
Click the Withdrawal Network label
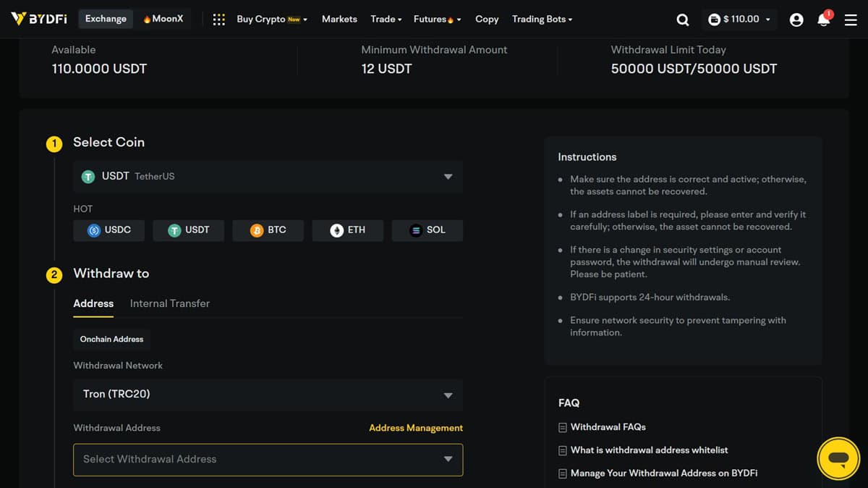click(118, 366)
